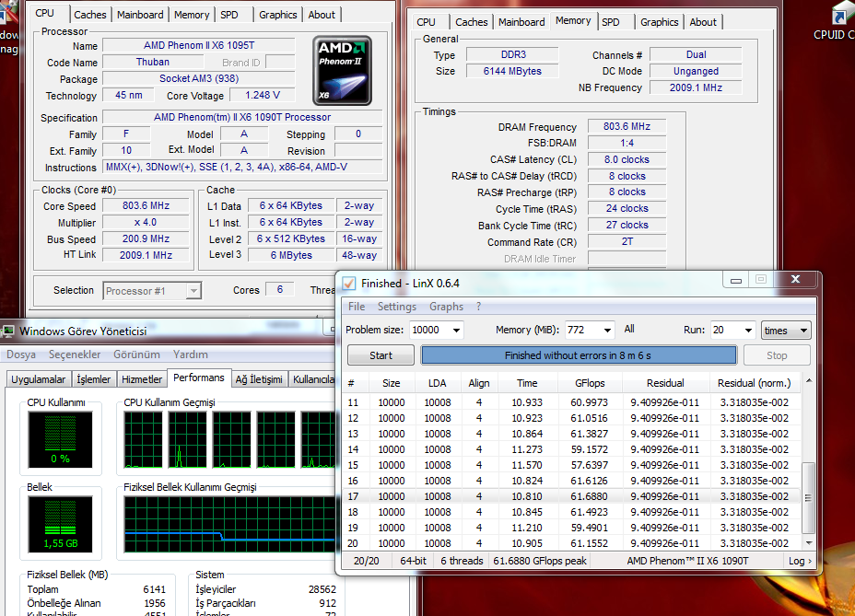855x616 pixels.
Task: Click the NB Frequency 2009.1 MHz value
Action: (x=696, y=87)
